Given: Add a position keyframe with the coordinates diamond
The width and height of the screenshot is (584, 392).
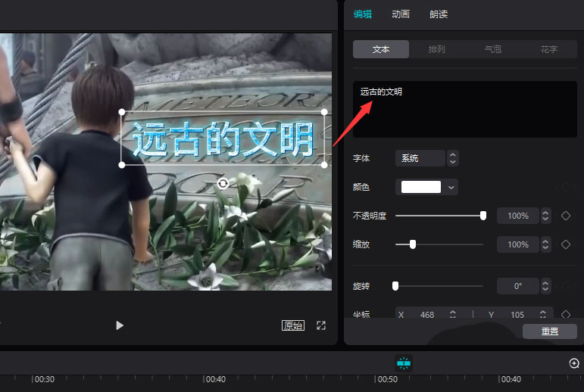Looking at the screenshot, I should [566, 315].
